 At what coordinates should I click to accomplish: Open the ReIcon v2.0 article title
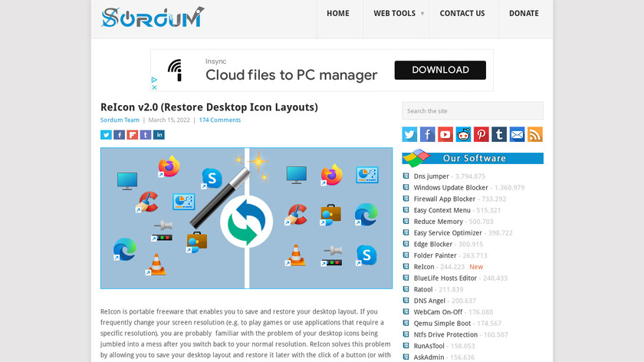coord(209,107)
